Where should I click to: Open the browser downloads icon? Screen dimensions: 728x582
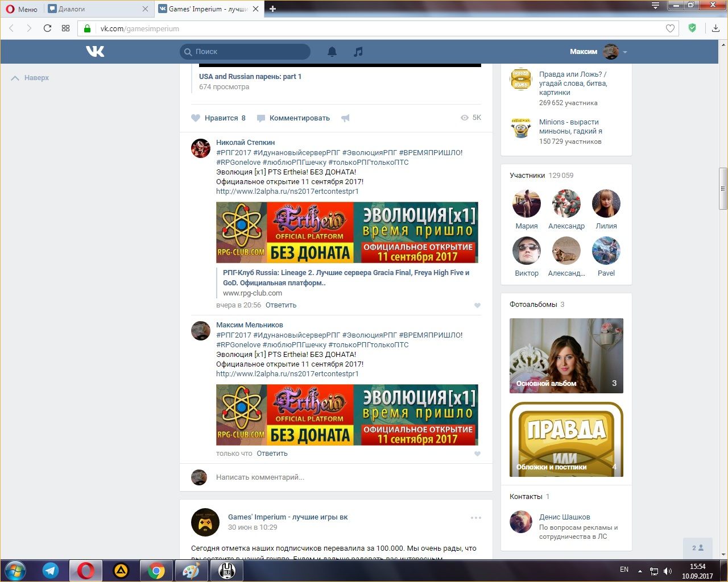715,28
